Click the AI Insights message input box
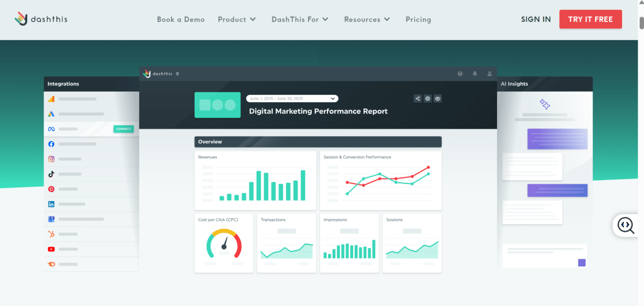This screenshot has width=644, height=306. pyautogui.click(x=545, y=256)
